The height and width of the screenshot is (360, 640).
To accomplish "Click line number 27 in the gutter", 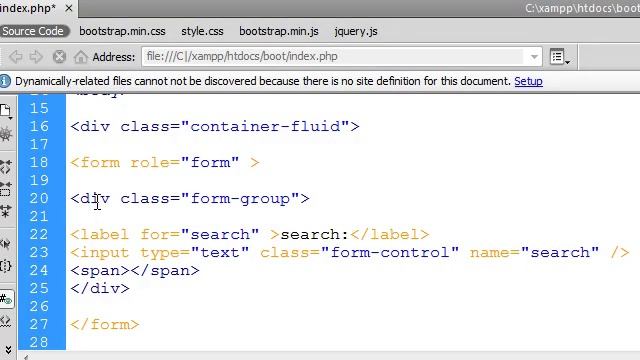I will point(39,324).
